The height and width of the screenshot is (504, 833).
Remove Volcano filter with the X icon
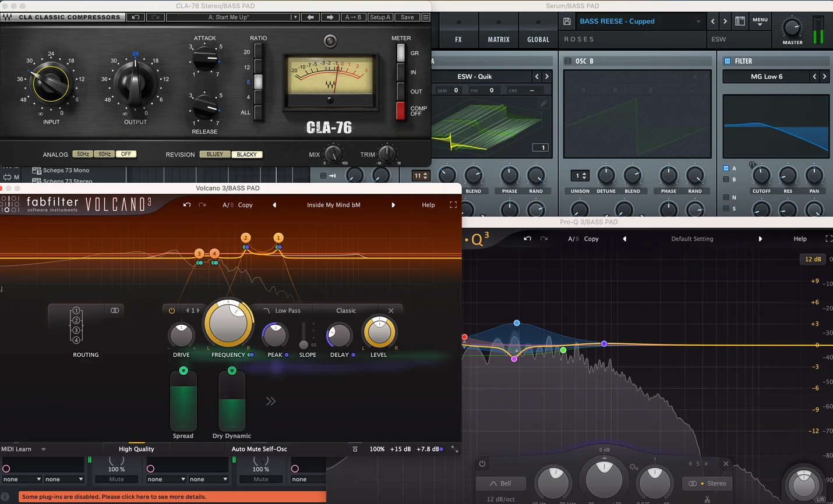pyautogui.click(x=391, y=311)
